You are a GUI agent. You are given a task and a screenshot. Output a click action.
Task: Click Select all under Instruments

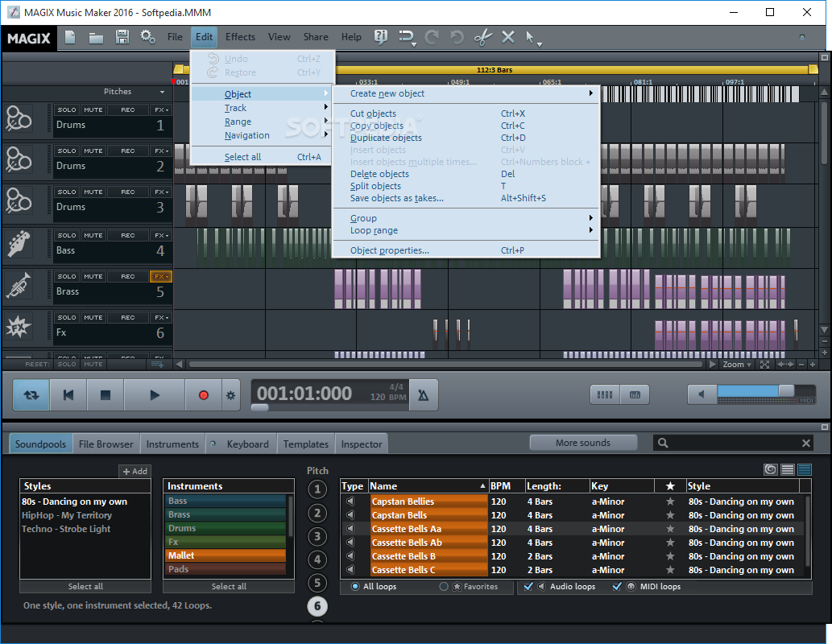point(229,586)
